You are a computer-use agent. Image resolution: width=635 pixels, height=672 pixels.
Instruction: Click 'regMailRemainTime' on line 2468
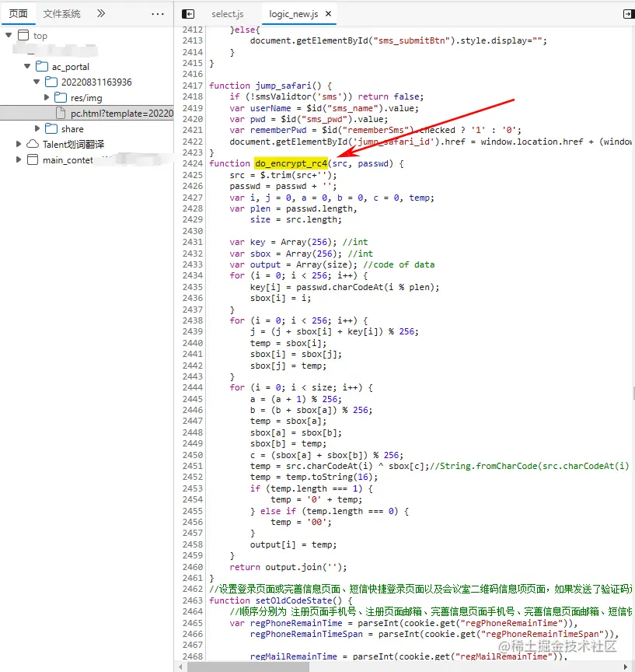[294, 656]
